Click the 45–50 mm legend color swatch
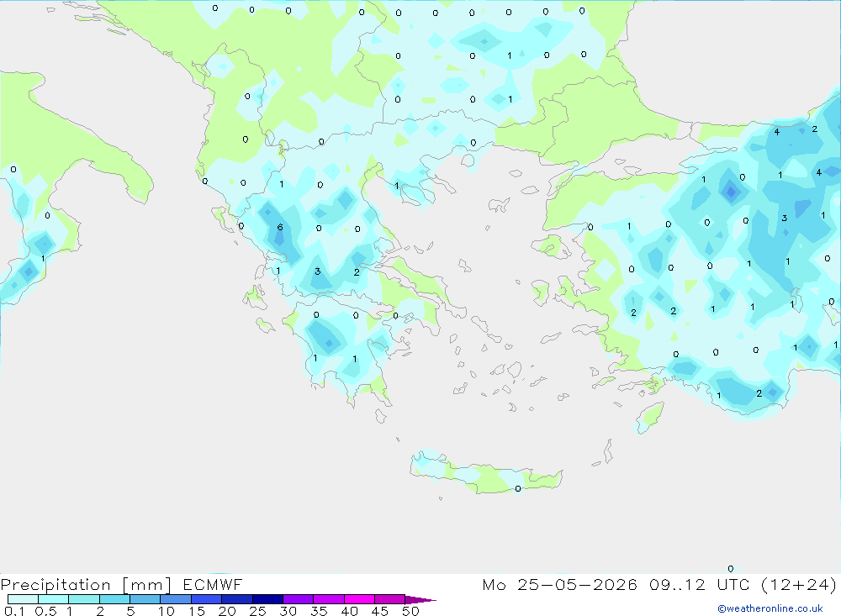The image size is (841, 616). (x=390, y=599)
